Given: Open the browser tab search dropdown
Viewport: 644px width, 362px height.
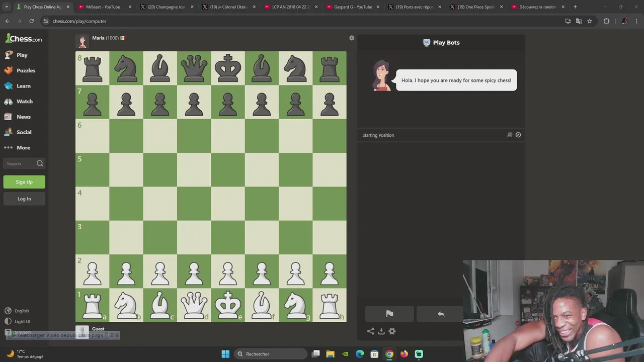Looking at the screenshot, I should (7, 7).
